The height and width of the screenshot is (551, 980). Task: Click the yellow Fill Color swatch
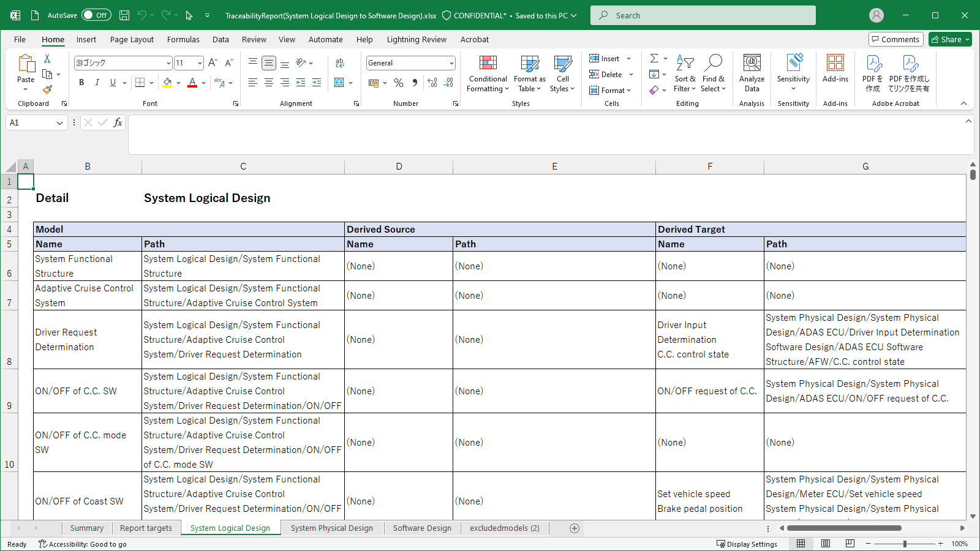tap(167, 83)
